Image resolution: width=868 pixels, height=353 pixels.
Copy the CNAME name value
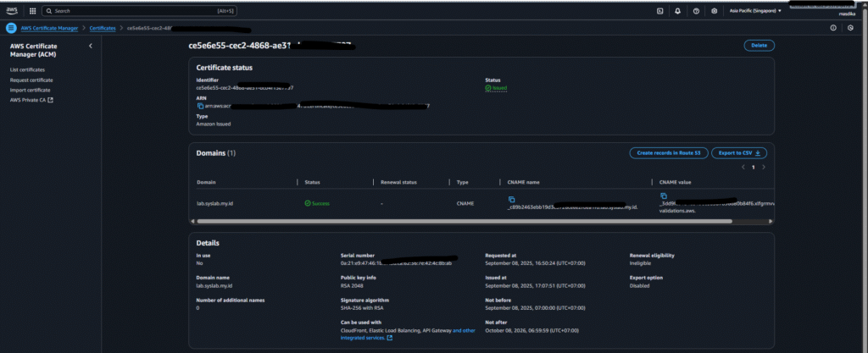coord(511,199)
